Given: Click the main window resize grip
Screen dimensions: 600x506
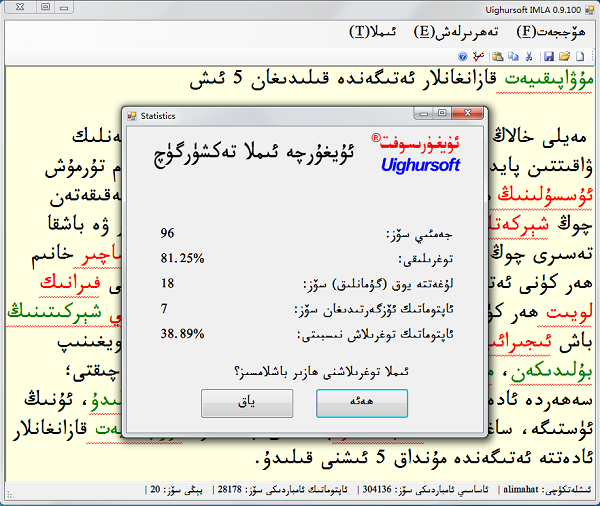Looking at the screenshot, I should (10, 495).
